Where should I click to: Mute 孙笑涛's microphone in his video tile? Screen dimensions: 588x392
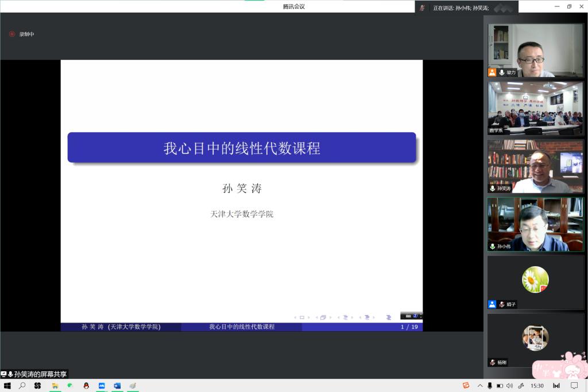click(492, 189)
